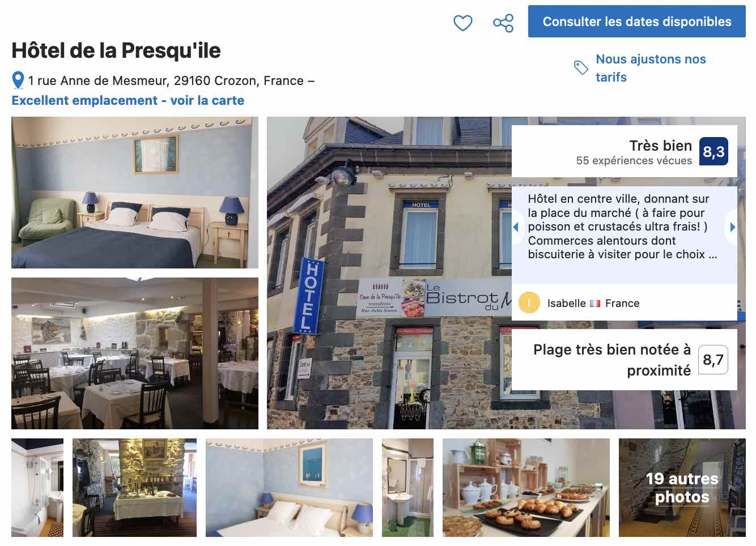Open the stone fireplace buffet thumbnail
Image resolution: width=756 pixels, height=546 pixels.
coord(134,488)
